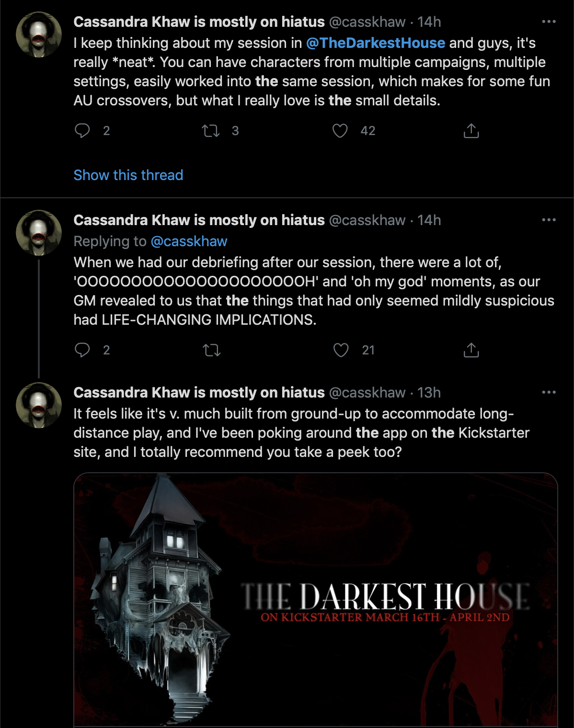Like the tweet with 42 likes

coord(340,131)
